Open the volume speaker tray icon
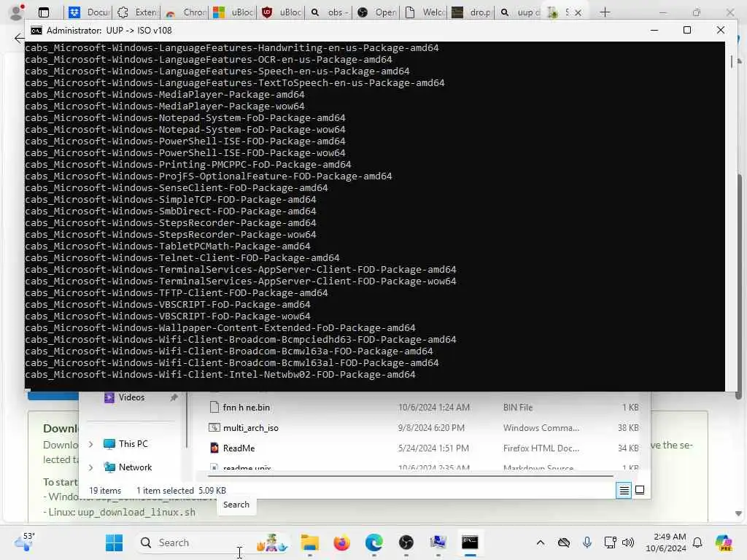The image size is (747, 560). tap(628, 542)
